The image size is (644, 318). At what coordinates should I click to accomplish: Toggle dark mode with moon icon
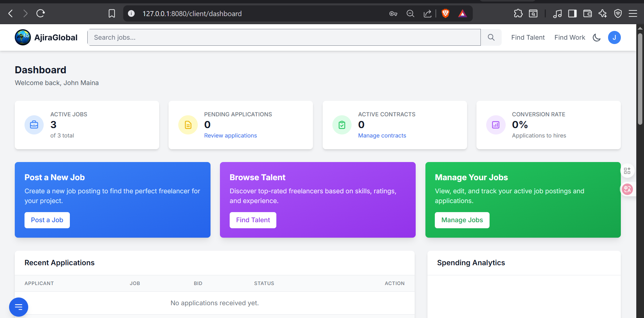click(596, 37)
